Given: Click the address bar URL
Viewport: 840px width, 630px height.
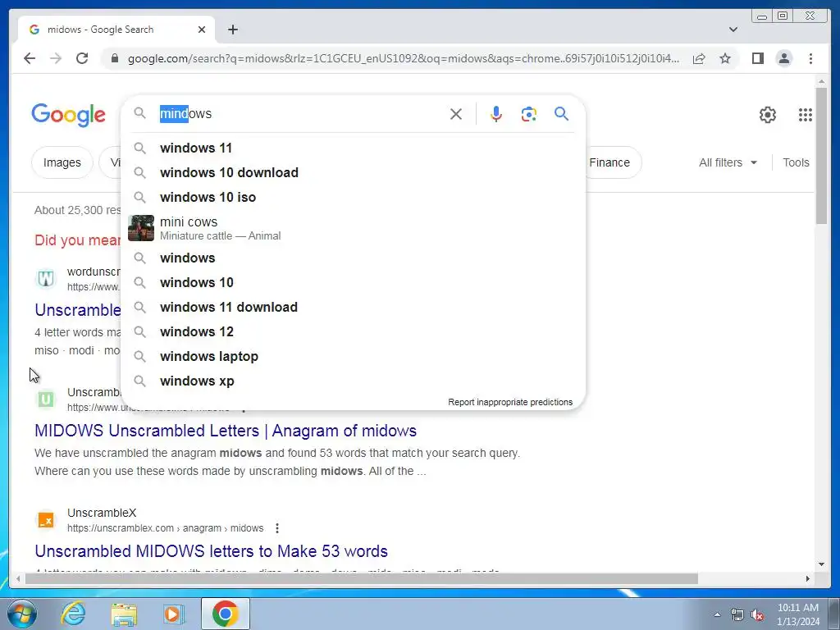Looking at the screenshot, I should point(404,58).
